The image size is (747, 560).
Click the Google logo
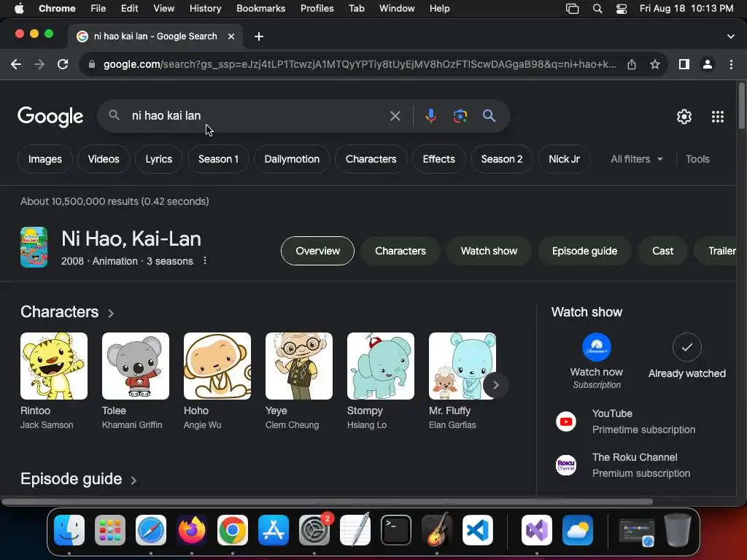pos(50,116)
